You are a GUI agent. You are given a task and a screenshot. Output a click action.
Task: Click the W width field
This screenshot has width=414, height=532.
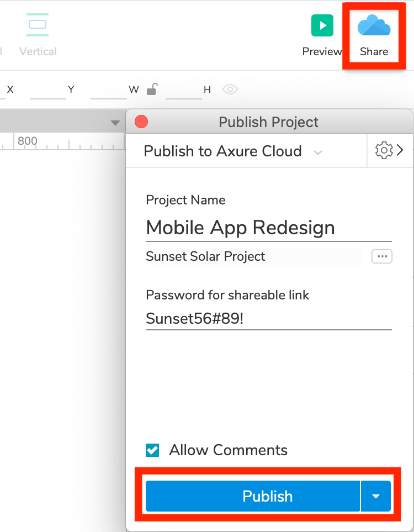(183, 90)
